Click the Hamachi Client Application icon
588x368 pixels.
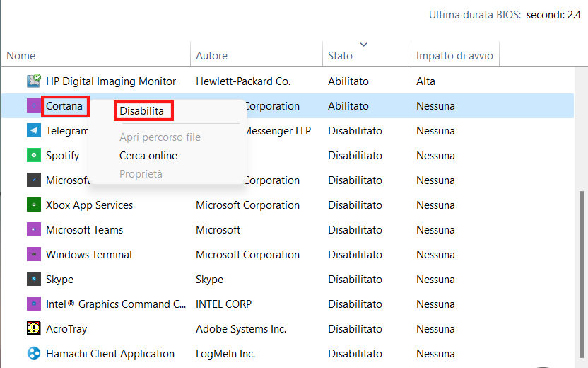[34, 354]
